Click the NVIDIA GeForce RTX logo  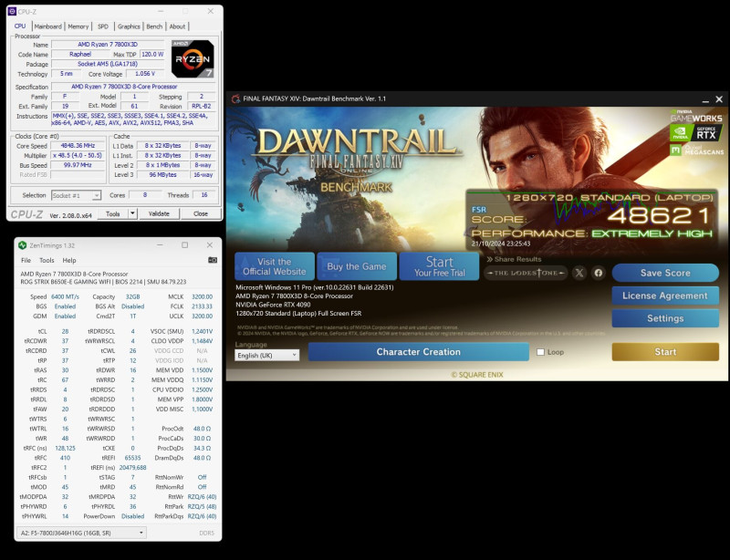[x=696, y=132]
